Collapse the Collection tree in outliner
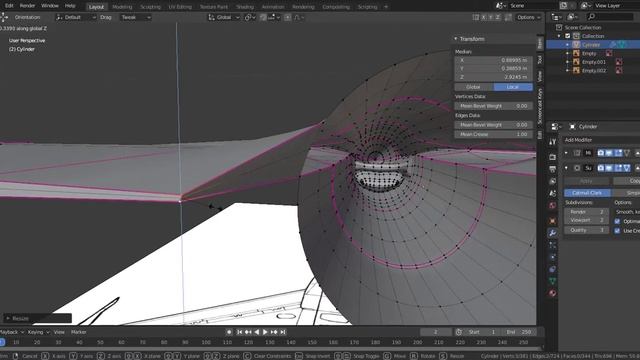Screen dimensions: 640x360 point(559,36)
